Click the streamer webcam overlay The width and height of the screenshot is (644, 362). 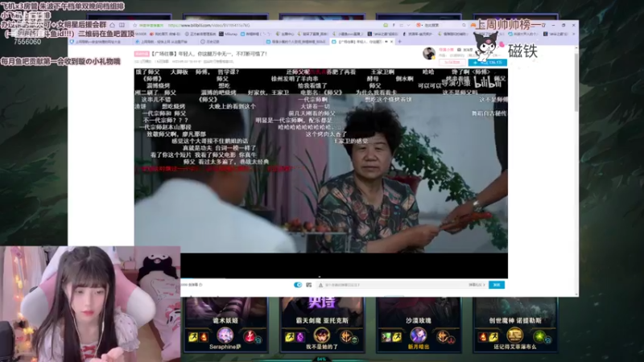tap(90, 304)
